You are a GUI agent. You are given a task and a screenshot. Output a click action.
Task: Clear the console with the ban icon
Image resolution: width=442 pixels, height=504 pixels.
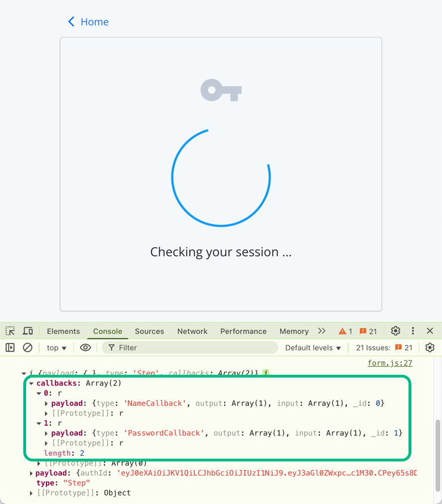(x=27, y=348)
